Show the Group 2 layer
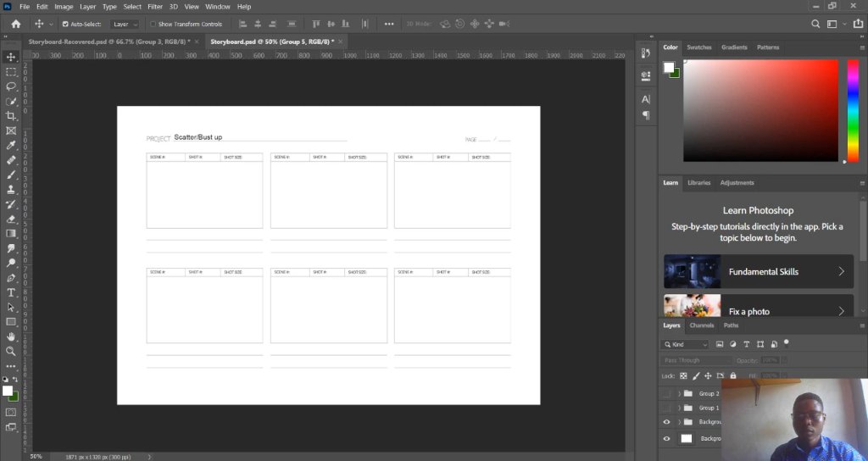The image size is (868, 461). 666,393
